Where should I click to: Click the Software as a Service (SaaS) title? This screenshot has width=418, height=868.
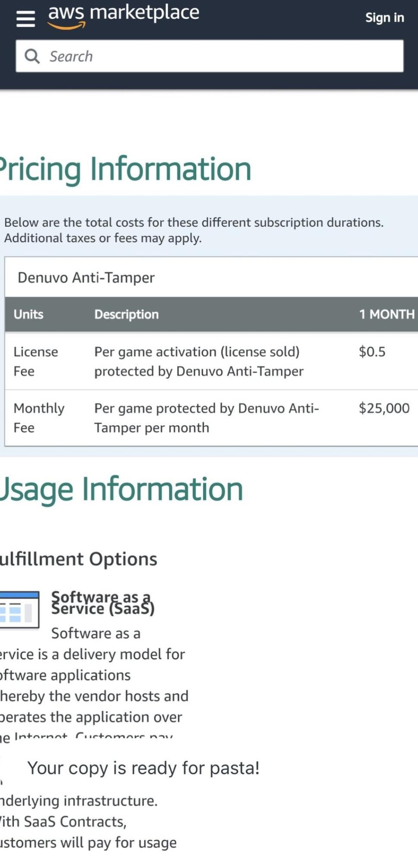(103, 603)
